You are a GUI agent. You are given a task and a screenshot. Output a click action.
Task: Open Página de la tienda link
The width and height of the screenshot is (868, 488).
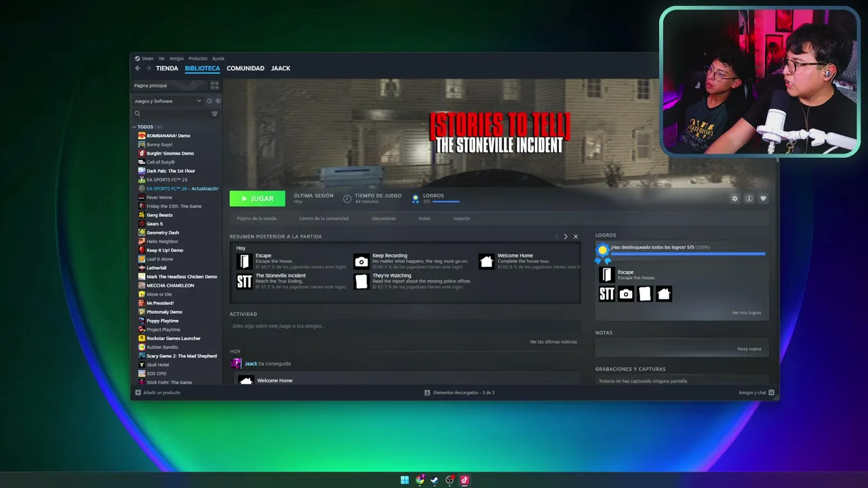point(256,218)
